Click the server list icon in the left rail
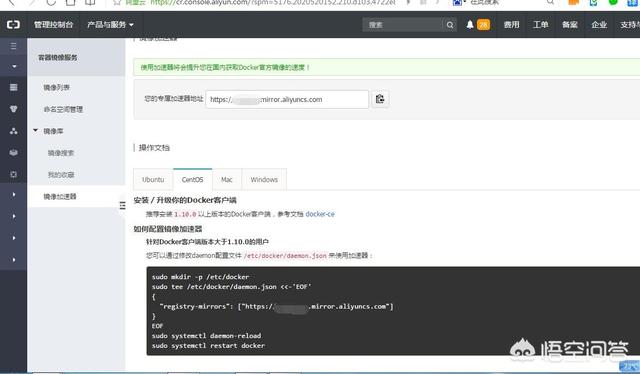 (x=13, y=87)
